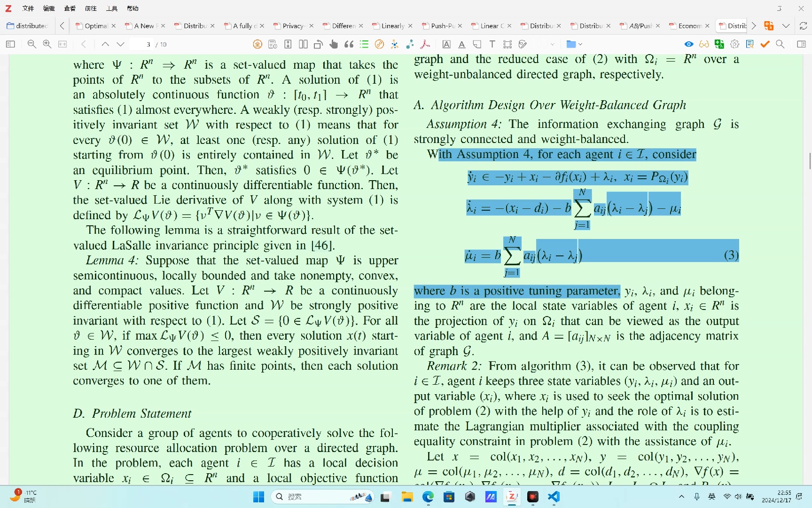Click the green translate plugin icon
The image size is (812, 508).
(719, 44)
